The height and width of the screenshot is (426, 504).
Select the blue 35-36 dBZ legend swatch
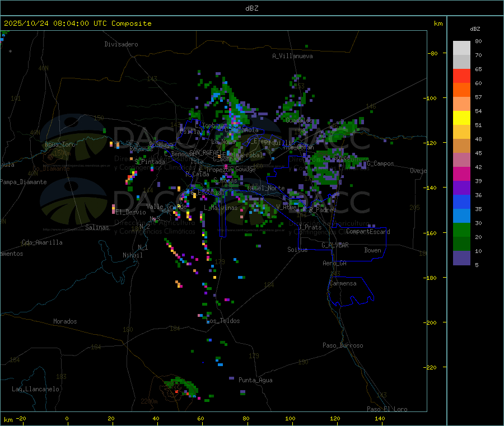pos(461,202)
